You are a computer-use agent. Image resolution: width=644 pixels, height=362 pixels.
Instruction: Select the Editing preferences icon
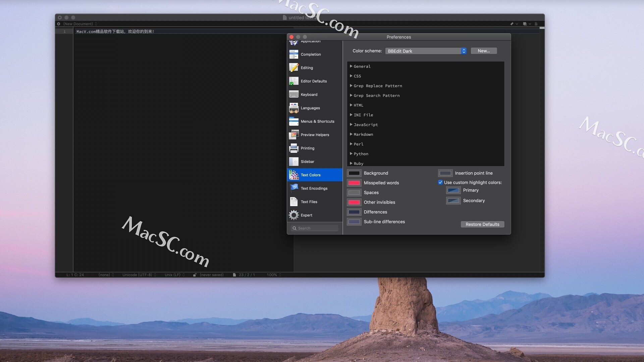pos(293,67)
